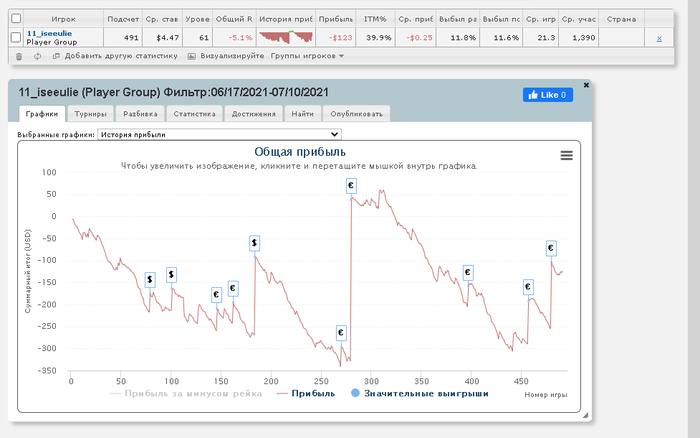The image size is (700, 438).
Task: Click the $ win marker near game 80
Action: tap(150, 280)
